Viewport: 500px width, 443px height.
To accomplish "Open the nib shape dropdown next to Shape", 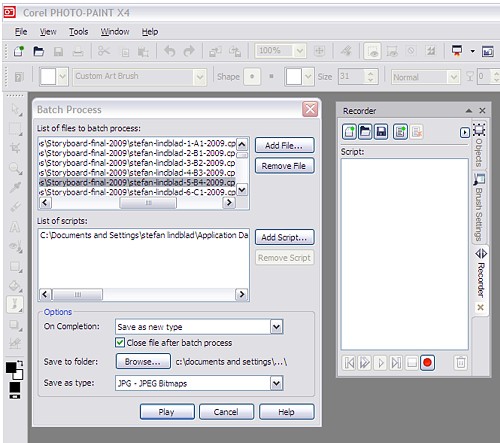I will click(x=308, y=77).
